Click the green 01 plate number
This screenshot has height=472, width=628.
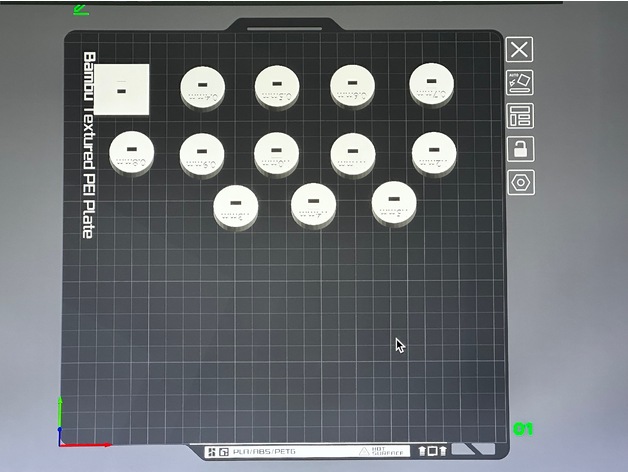coord(521,429)
